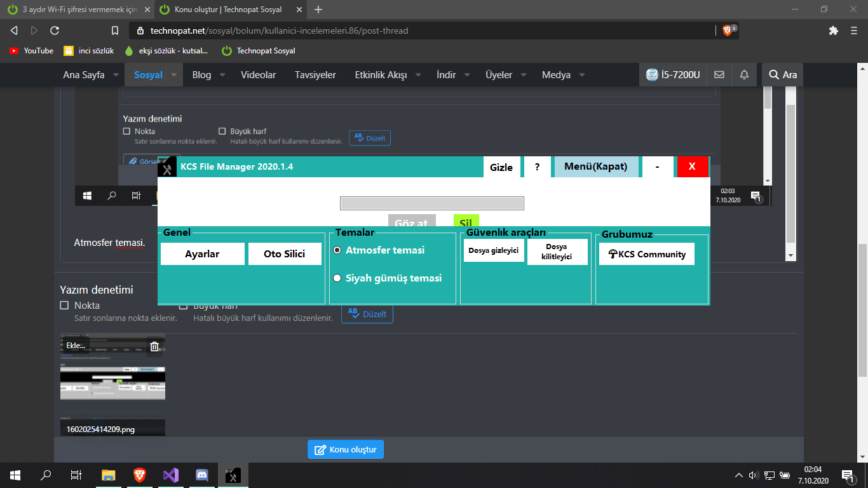Open the Technopat notifications bell
The width and height of the screenshot is (868, 488).
pos(744,75)
